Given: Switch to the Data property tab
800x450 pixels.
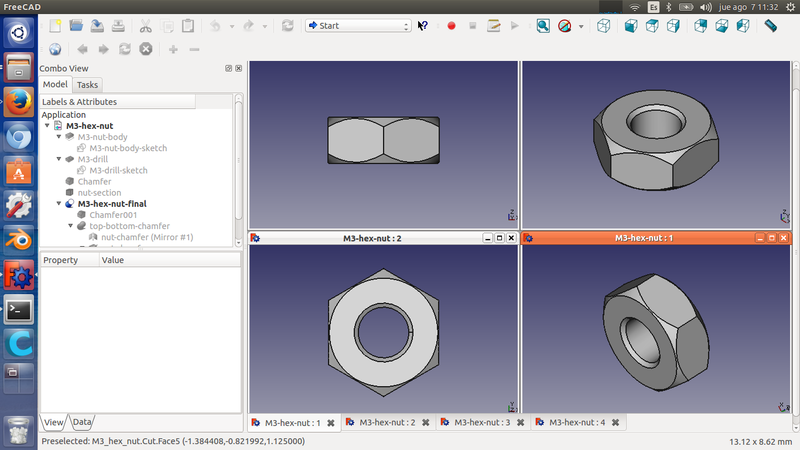Looking at the screenshot, I should click(81, 423).
